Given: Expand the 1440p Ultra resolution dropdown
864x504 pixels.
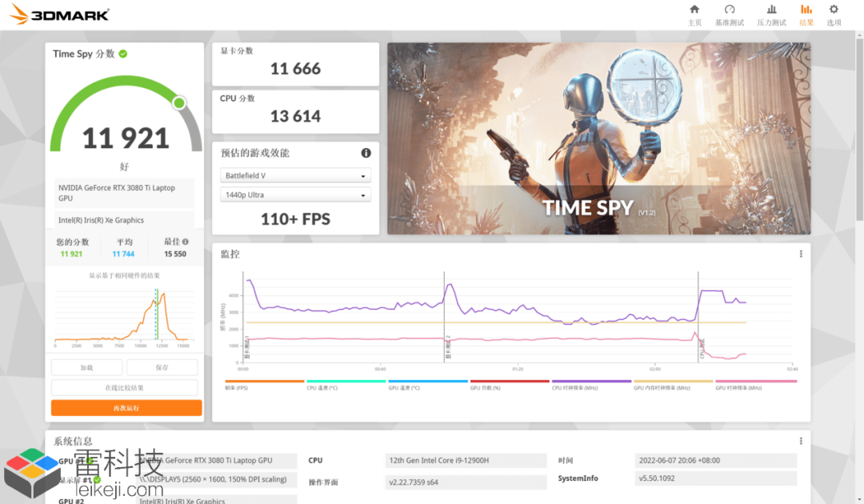Looking at the screenshot, I should (295, 195).
